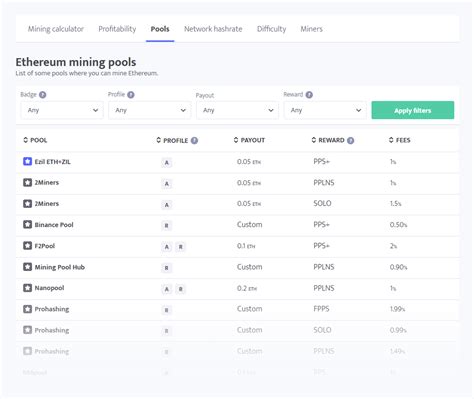Click the A profile badge in F2Pool row

tap(167, 247)
